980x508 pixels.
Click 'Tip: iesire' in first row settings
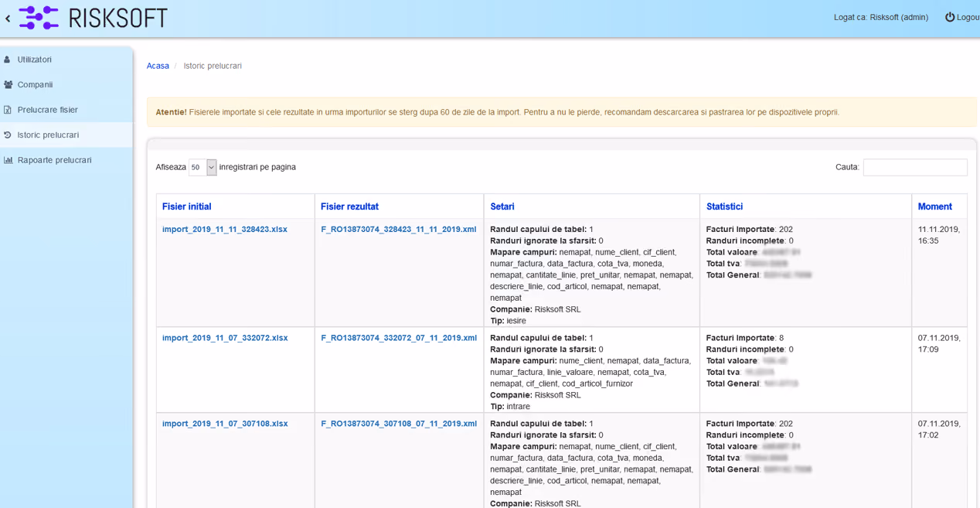click(x=508, y=321)
